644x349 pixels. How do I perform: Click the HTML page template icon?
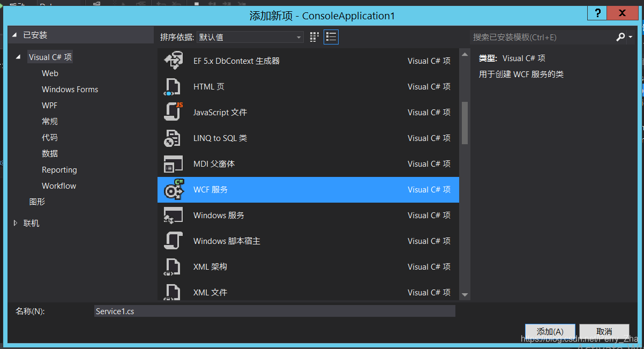click(x=173, y=86)
